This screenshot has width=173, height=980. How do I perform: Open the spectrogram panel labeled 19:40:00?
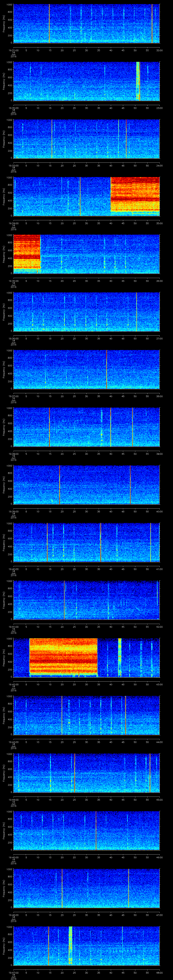pos(86,543)
